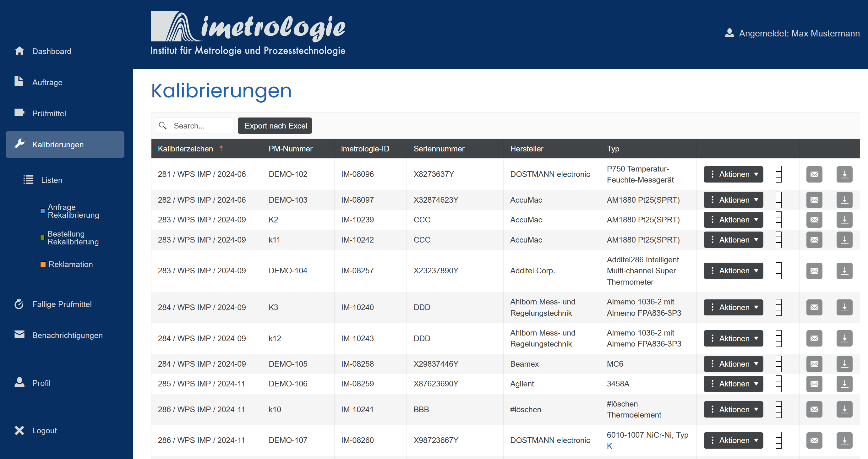
Task: Tick the checkbox in the K2 row
Action: [x=778, y=220]
